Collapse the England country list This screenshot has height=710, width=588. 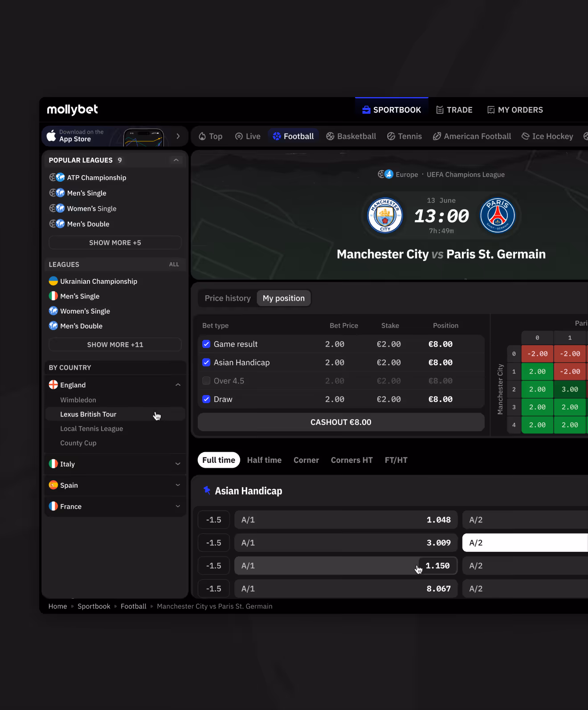[x=178, y=385]
